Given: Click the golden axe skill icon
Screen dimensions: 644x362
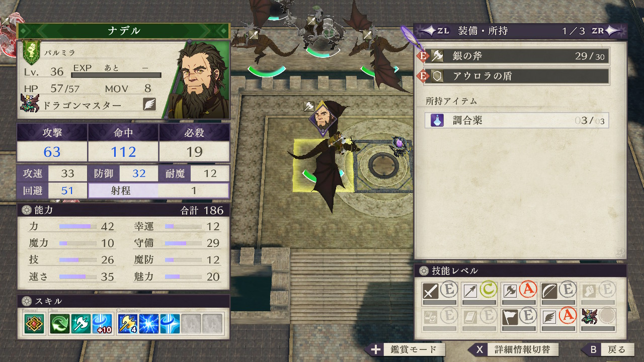Looking at the screenshot, I should 127,324.
